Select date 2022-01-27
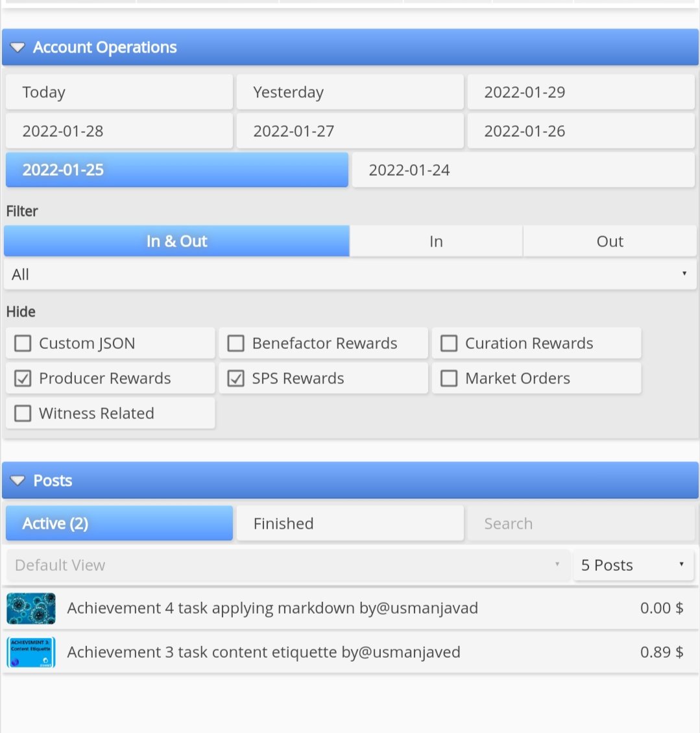The image size is (700, 733). (x=350, y=131)
